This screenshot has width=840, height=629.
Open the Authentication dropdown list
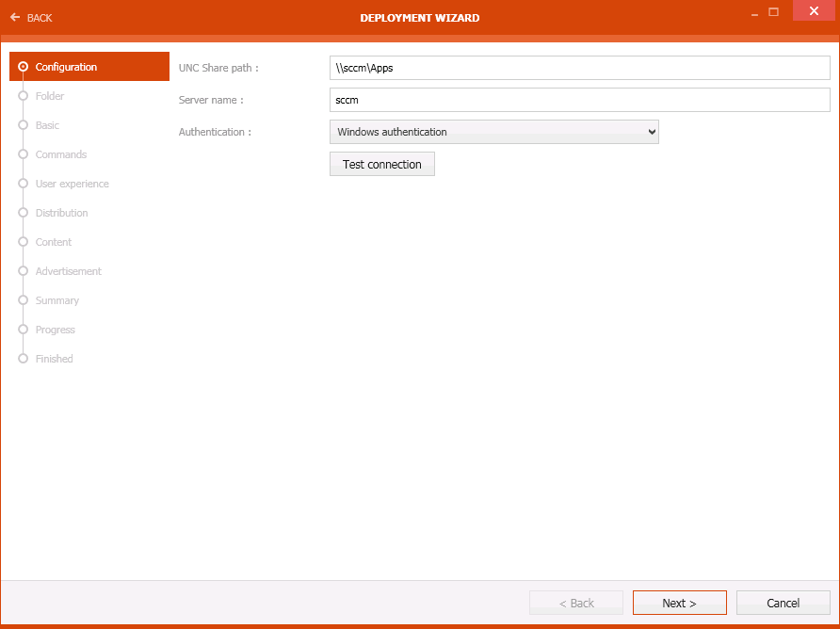493,132
